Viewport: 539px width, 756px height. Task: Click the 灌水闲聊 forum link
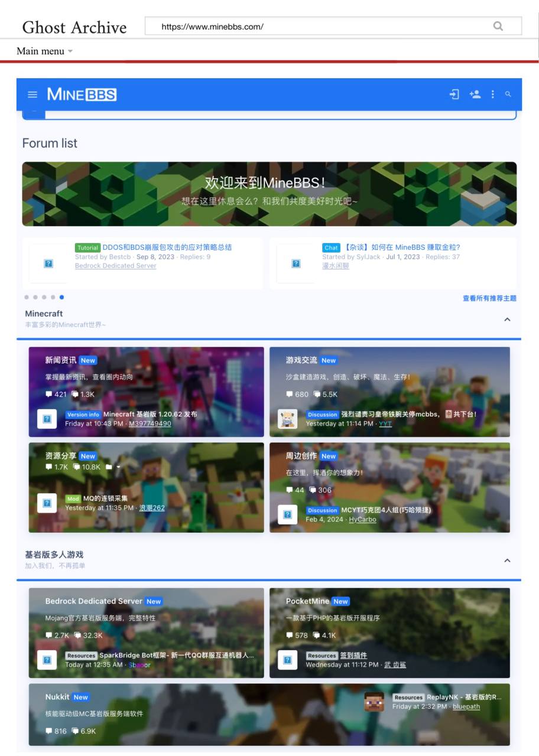(x=336, y=266)
